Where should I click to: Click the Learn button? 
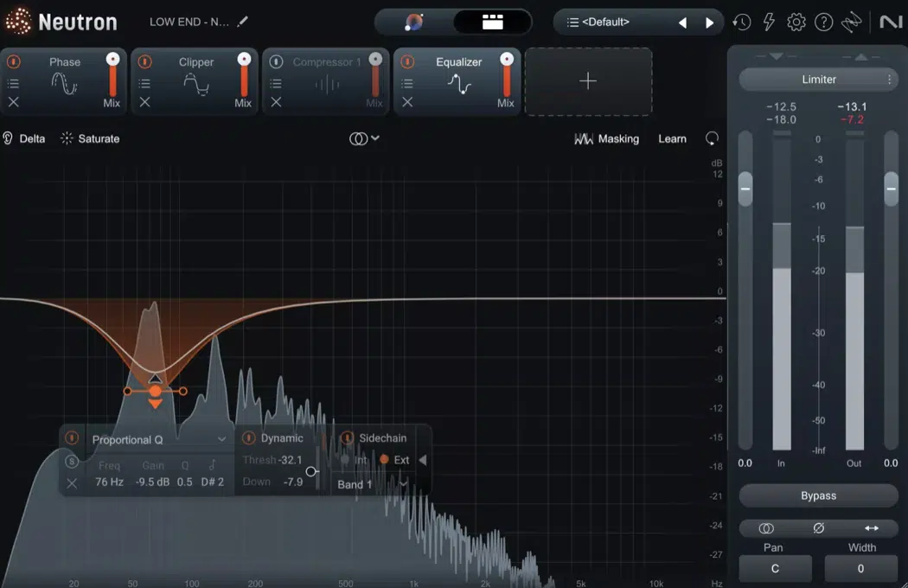click(x=672, y=138)
